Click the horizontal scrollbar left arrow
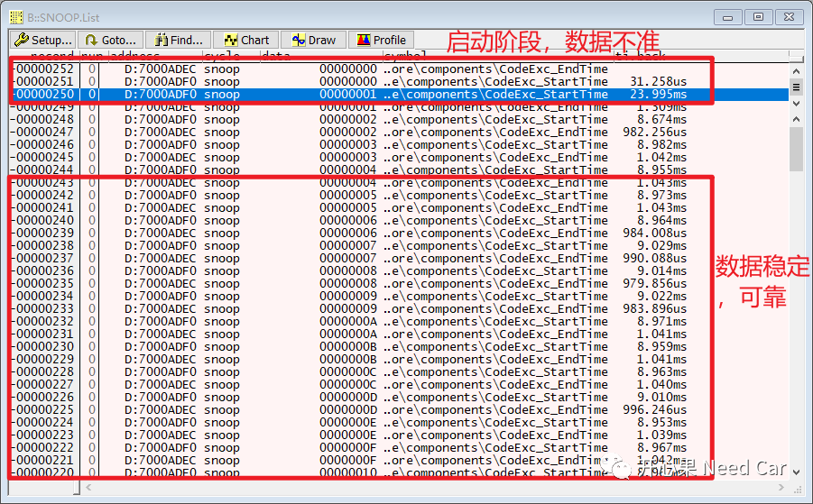This screenshot has height=504, width=813. (90, 488)
